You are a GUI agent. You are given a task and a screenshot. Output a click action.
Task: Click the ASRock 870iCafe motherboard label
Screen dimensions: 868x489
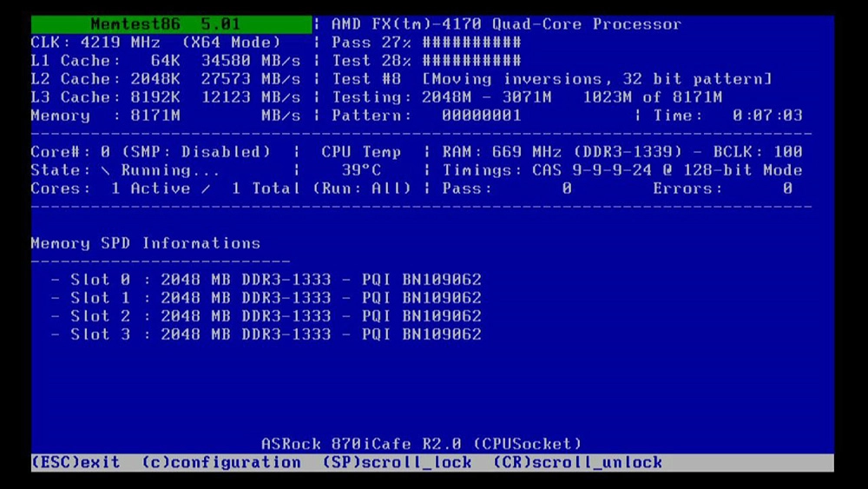click(x=421, y=444)
